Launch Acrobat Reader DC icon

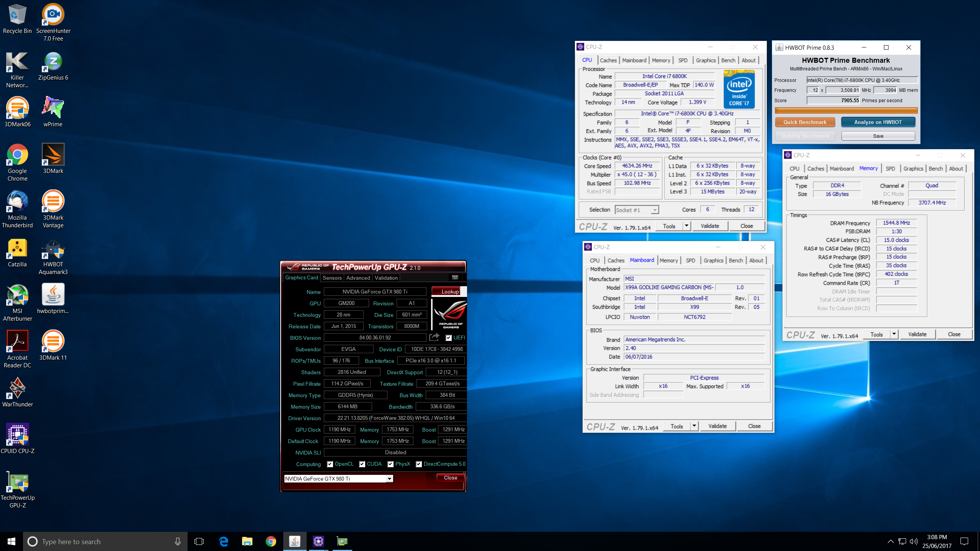[17, 350]
